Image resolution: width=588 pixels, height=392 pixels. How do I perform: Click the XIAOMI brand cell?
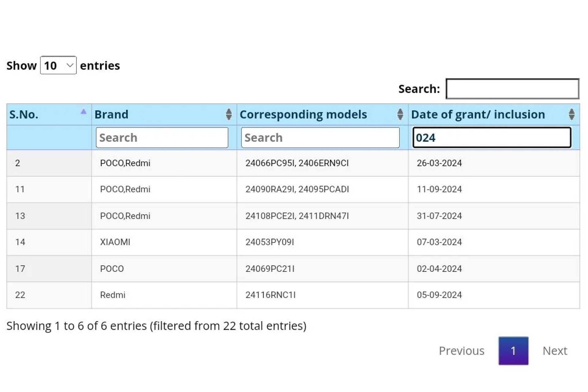coord(164,242)
